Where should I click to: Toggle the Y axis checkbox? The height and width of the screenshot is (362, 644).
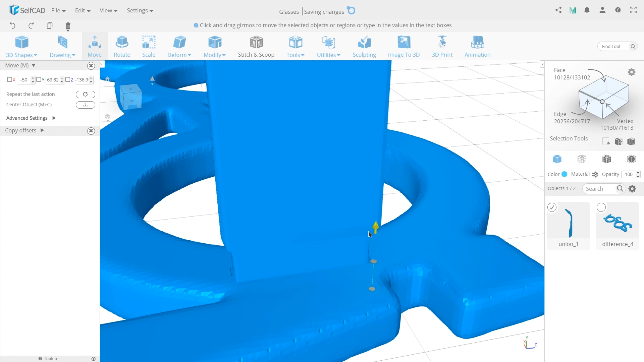click(x=39, y=79)
